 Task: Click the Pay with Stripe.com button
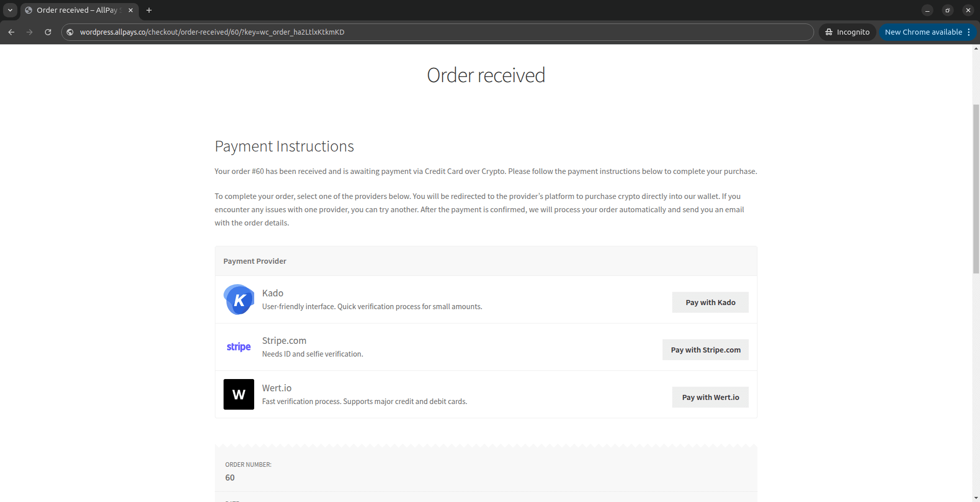pos(705,349)
